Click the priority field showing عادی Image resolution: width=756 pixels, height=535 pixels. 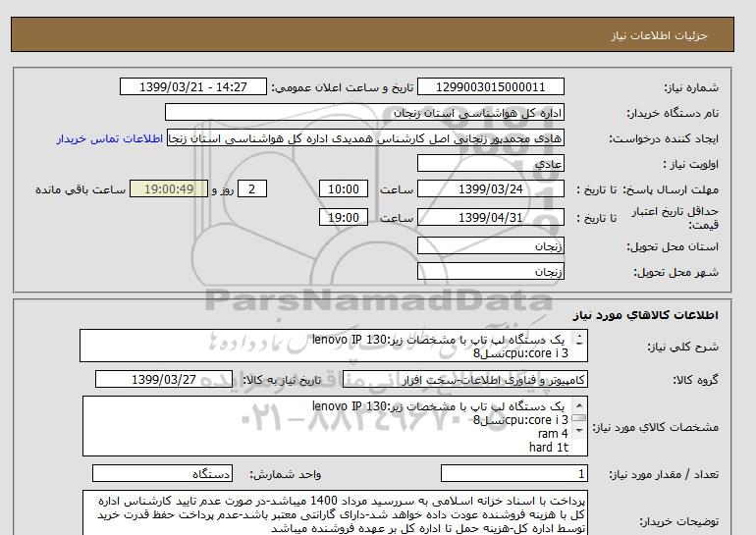(x=490, y=164)
